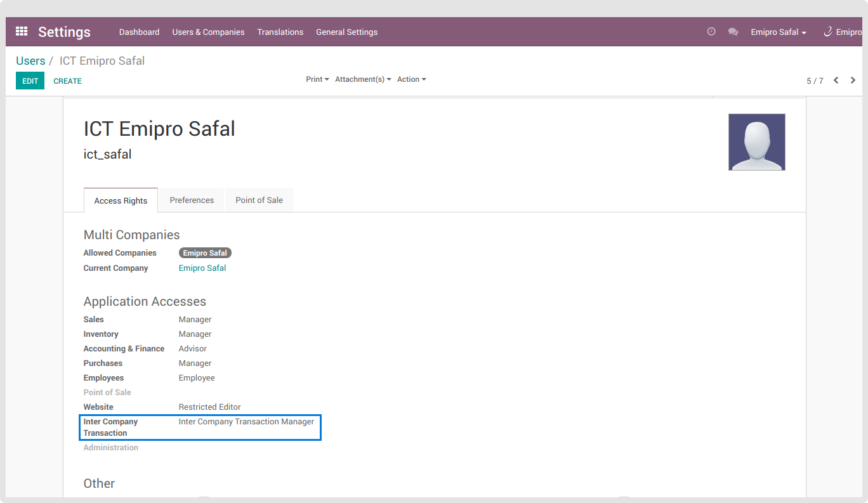868x503 pixels.
Task: Open the activities clock icon
Action: [x=711, y=32]
